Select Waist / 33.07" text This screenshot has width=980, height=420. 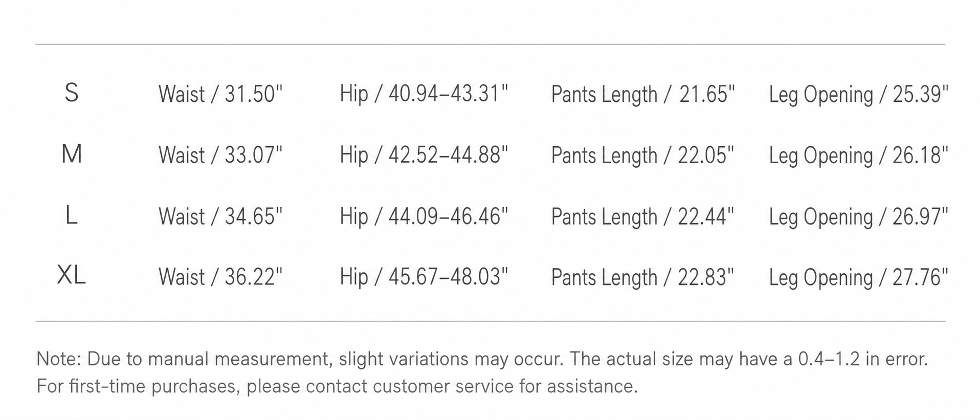pos(220,155)
